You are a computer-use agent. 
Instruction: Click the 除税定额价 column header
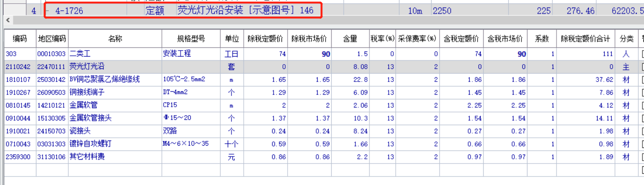[x=265, y=38]
